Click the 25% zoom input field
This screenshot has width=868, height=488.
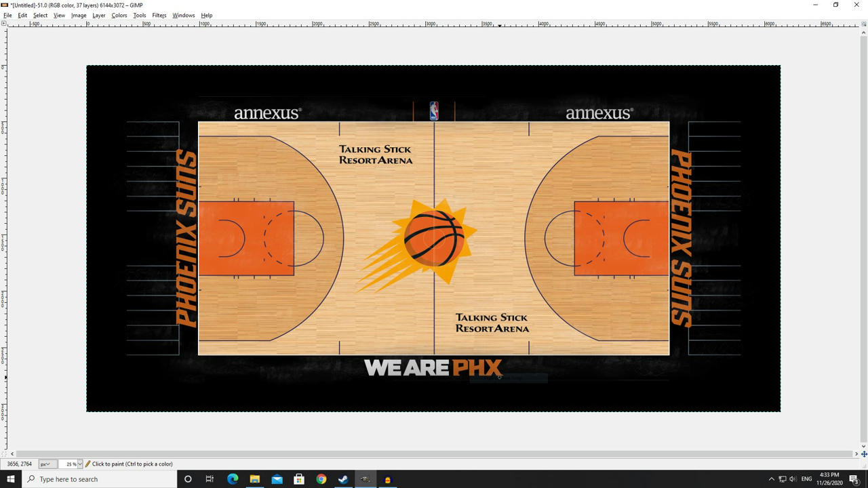[68, 464]
